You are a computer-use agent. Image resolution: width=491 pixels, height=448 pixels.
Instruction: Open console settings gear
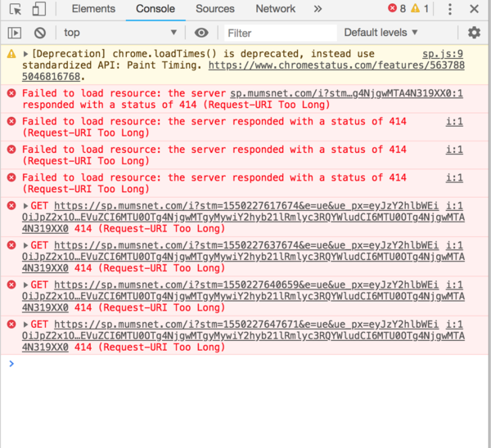(474, 33)
